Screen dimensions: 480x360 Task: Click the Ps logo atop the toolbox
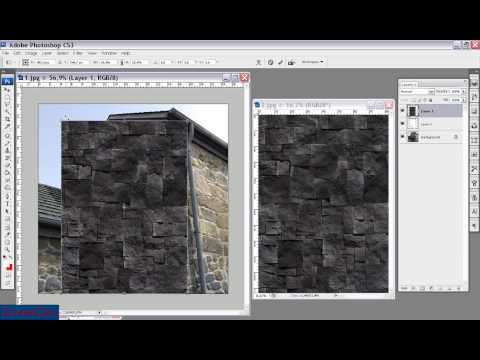coord(7,81)
